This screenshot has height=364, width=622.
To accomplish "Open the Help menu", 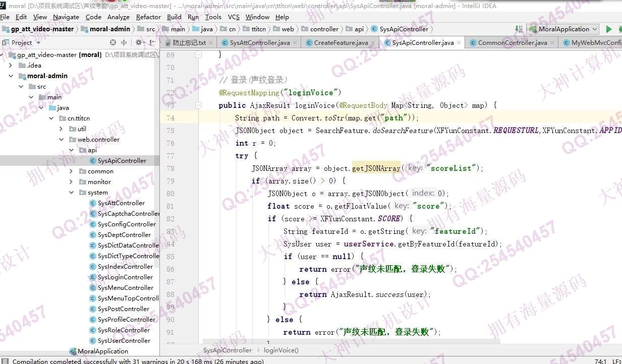I will point(282,17).
